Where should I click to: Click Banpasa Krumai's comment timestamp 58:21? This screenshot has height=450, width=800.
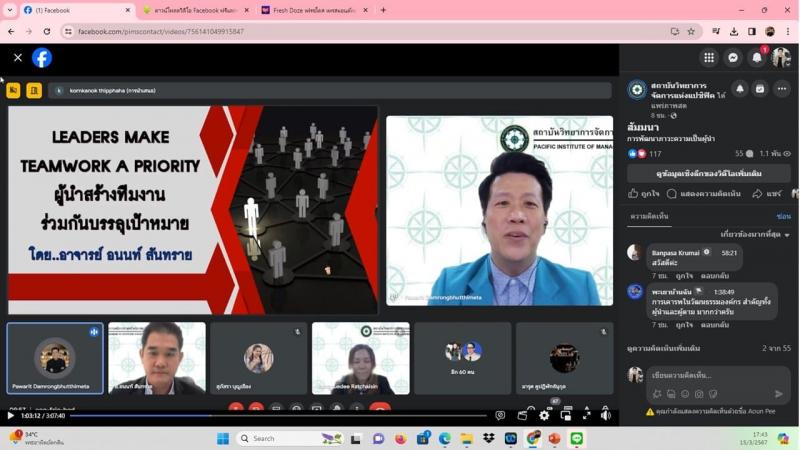pos(729,253)
